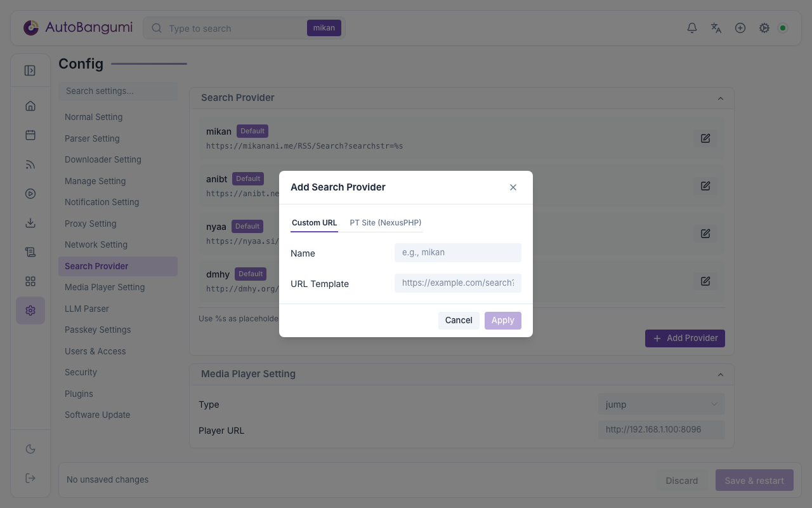Open the Player sidebar icon
Image resolution: width=812 pixels, height=508 pixels.
point(30,194)
